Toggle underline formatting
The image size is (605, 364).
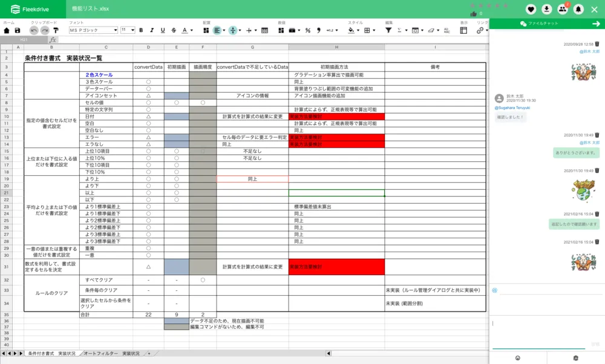pyautogui.click(x=163, y=30)
